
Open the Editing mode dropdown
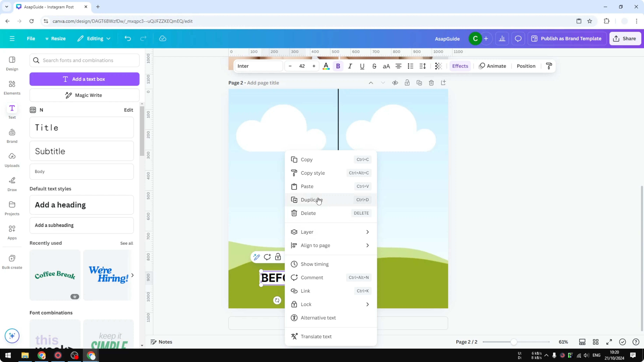point(94,38)
